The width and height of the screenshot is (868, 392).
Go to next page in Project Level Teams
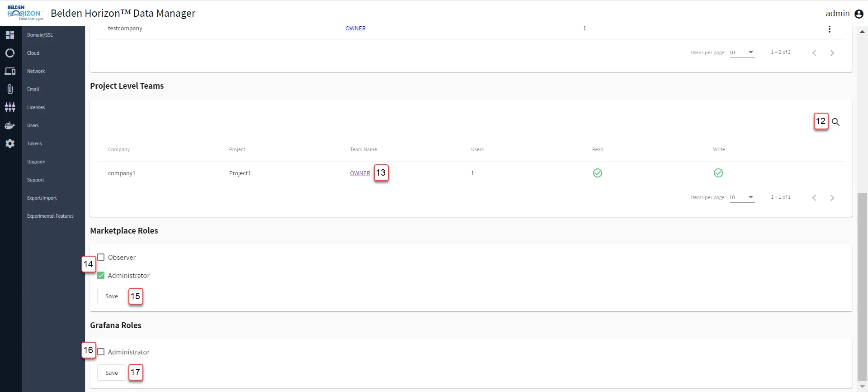pyautogui.click(x=832, y=198)
